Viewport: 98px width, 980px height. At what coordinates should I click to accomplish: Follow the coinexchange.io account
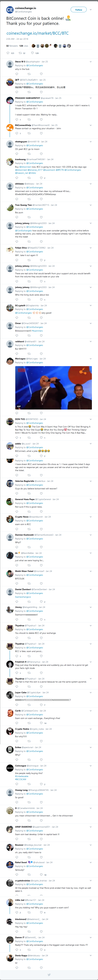point(79,9)
